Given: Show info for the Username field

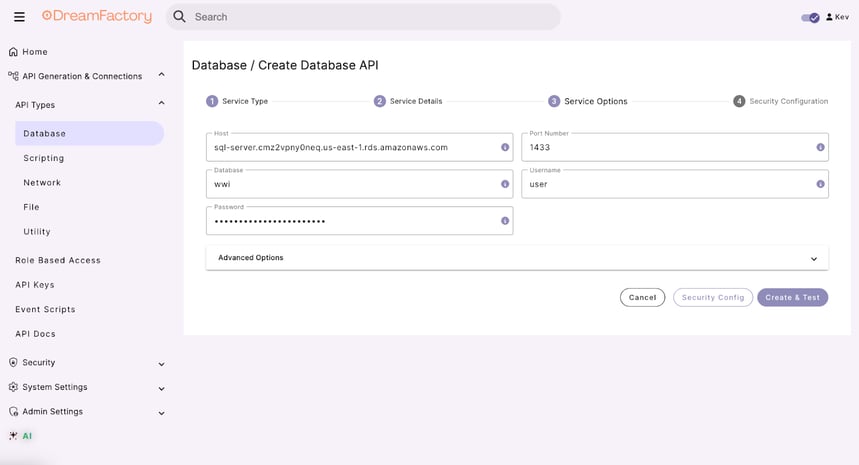Looking at the screenshot, I should (820, 184).
